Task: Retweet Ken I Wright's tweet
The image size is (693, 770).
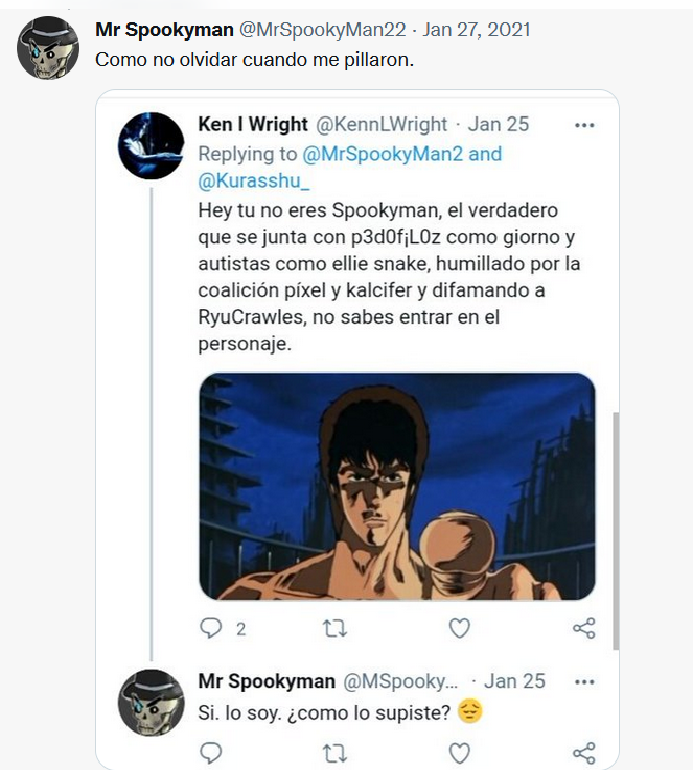Action: 335,628
